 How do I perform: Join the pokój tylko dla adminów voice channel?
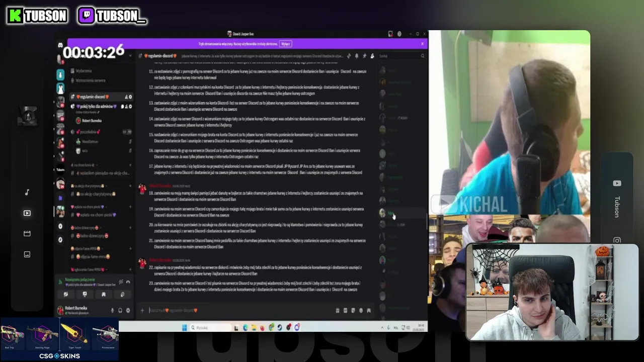(x=101, y=107)
